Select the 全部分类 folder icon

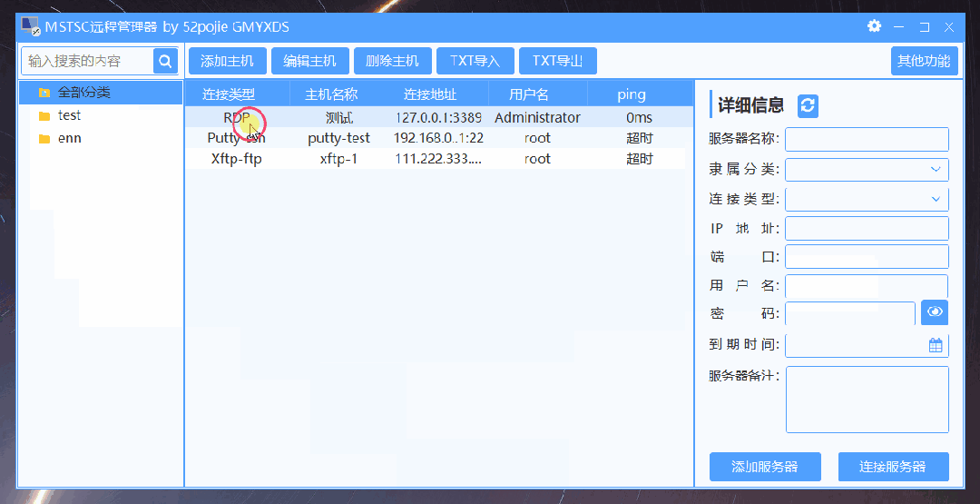point(44,93)
